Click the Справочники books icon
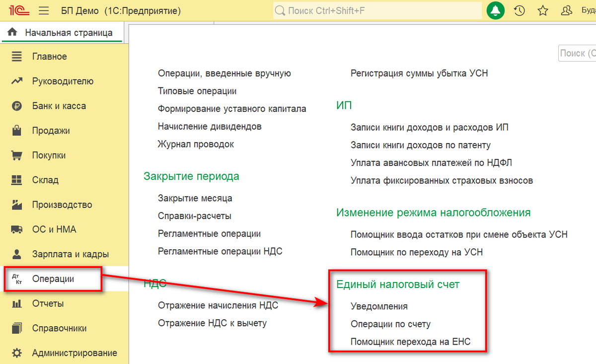This screenshot has width=596, height=364. [x=17, y=328]
